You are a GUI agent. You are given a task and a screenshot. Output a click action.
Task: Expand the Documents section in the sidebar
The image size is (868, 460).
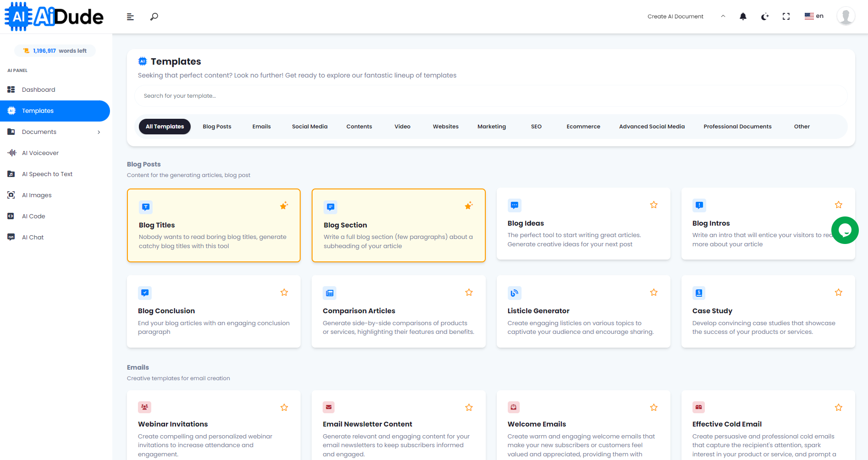[x=99, y=132]
